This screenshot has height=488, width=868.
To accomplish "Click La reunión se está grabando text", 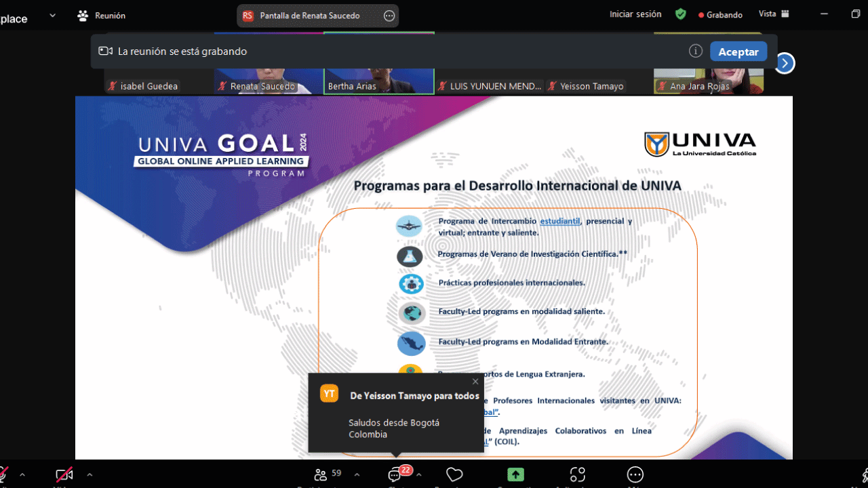I will (x=182, y=52).
